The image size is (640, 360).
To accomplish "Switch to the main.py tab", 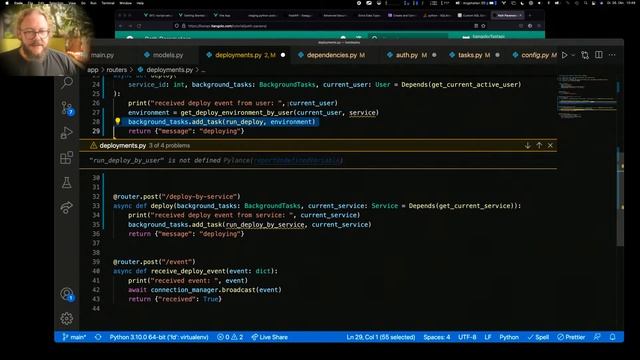I will point(102,55).
